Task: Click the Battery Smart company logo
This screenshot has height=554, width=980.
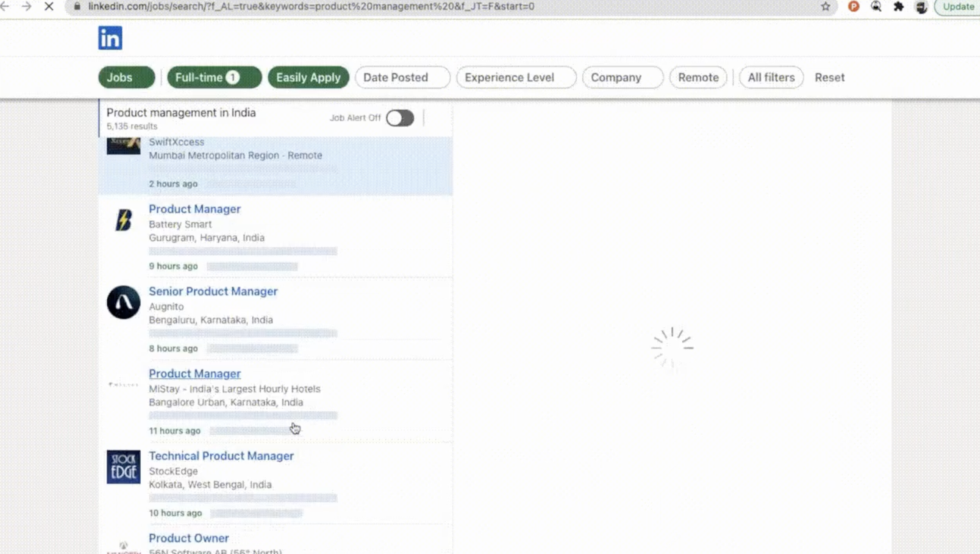Action: click(x=123, y=220)
